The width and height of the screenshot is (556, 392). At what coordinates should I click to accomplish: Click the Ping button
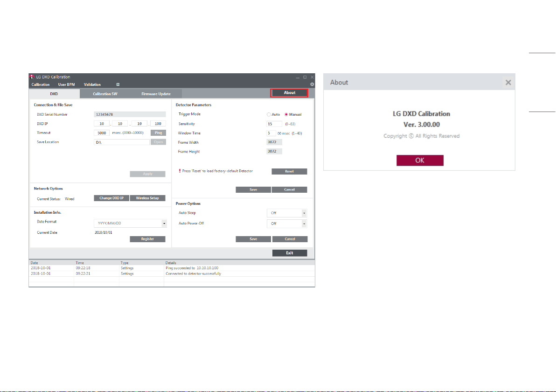coord(158,133)
